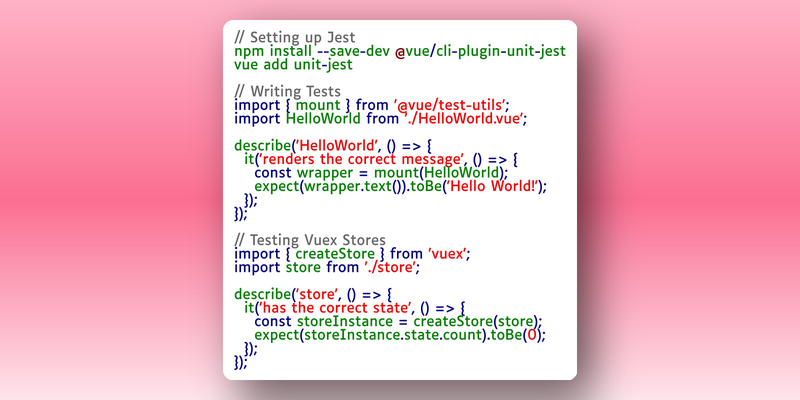Select the 'npm install --save-dev' command line
Image resolution: width=800 pixels, height=400 pixels.
[x=400, y=52]
